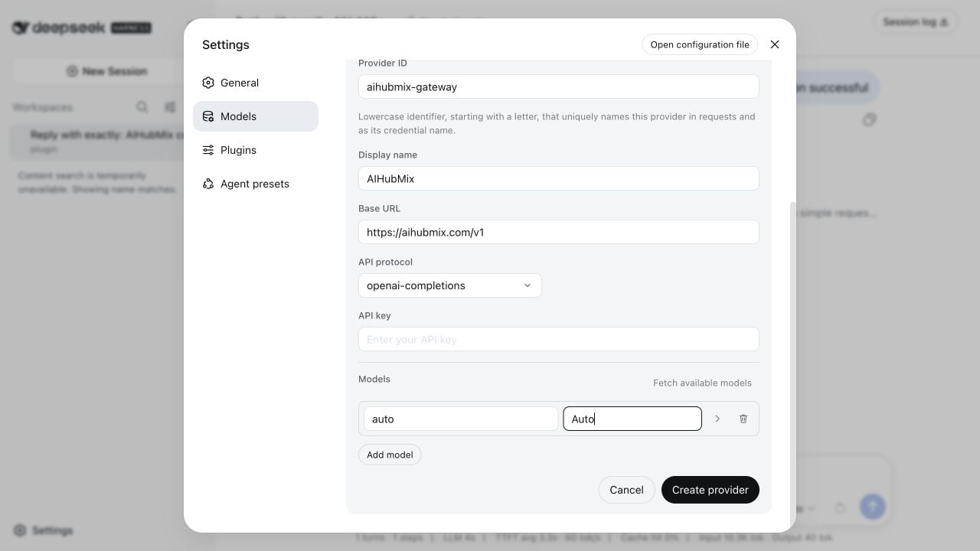This screenshot has width=980, height=551.
Task: Click the Agent presets icon in sidebar
Action: click(208, 184)
